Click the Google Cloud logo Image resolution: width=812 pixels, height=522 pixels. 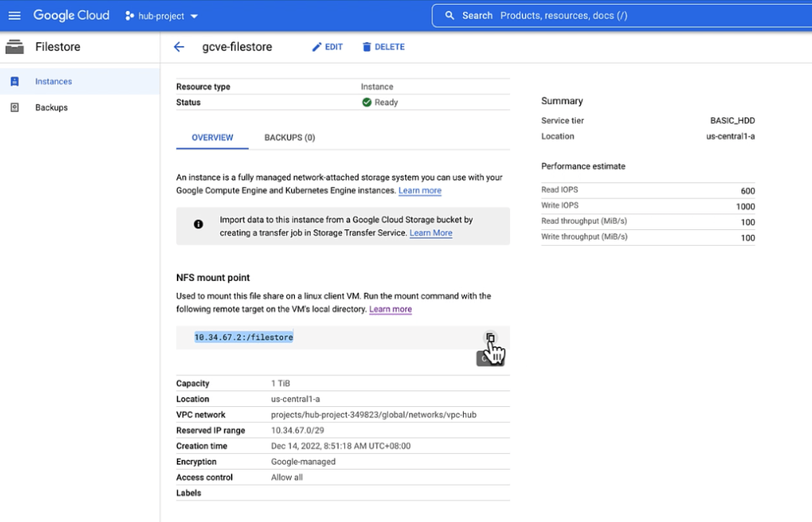click(71, 16)
